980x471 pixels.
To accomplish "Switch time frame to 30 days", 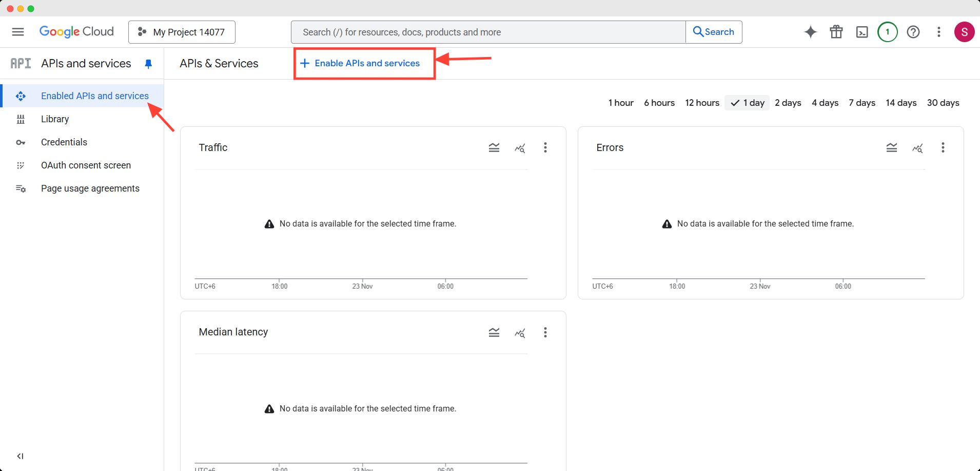I will (x=943, y=103).
